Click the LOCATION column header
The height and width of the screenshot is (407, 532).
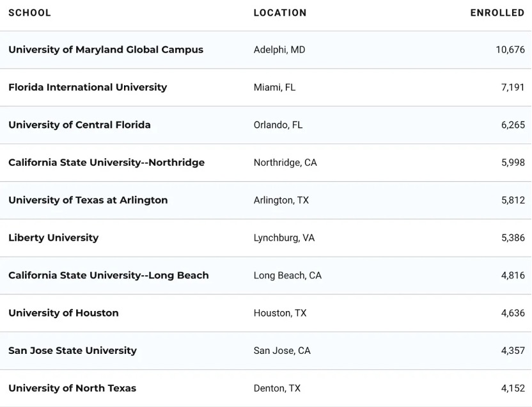point(280,13)
